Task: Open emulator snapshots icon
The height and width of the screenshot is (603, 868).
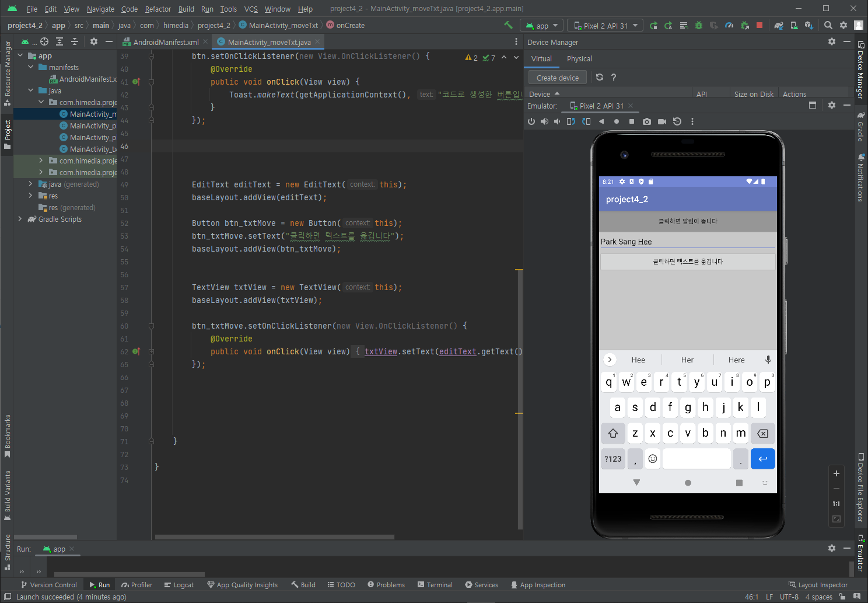Action: click(677, 121)
